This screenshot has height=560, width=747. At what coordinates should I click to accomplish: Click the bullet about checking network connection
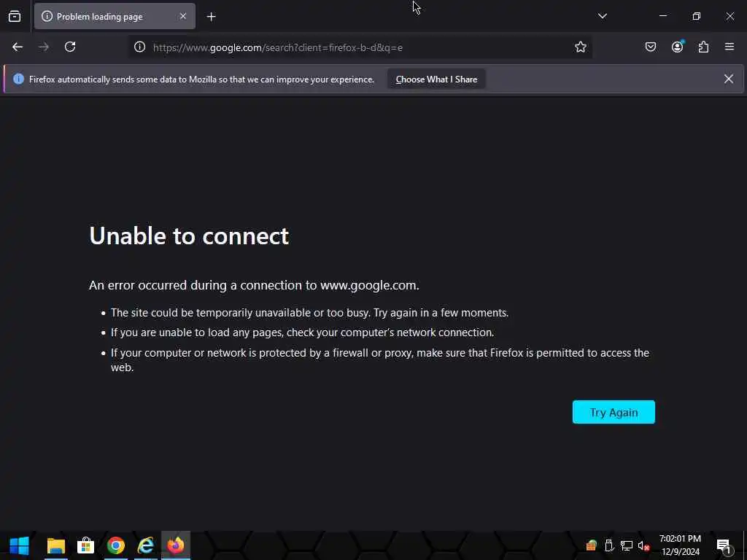tap(303, 332)
